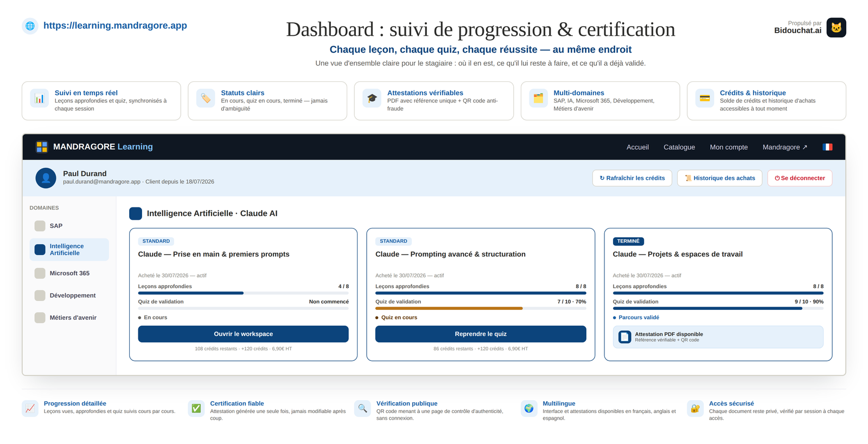
Task: Click the paul.durand@mandragore.app email text
Action: [101, 182]
